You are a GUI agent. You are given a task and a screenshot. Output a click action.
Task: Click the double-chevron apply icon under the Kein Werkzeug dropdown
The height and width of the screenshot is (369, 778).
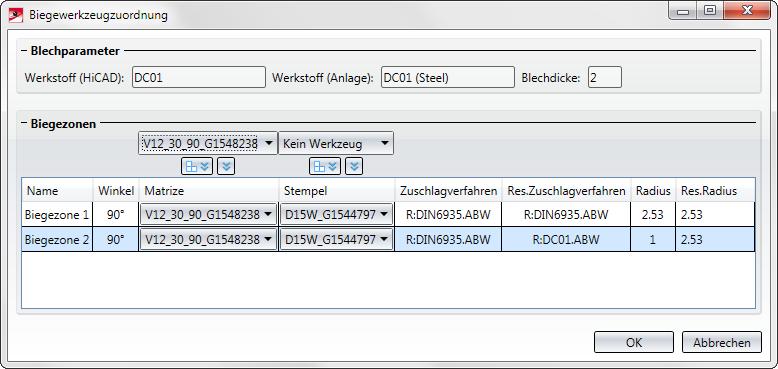click(x=354, y=167)
